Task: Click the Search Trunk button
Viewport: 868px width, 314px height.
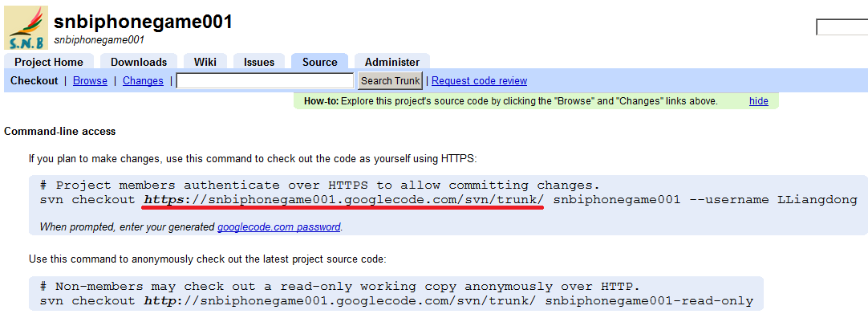Action: pyautogui.click(x=390, y=81)
